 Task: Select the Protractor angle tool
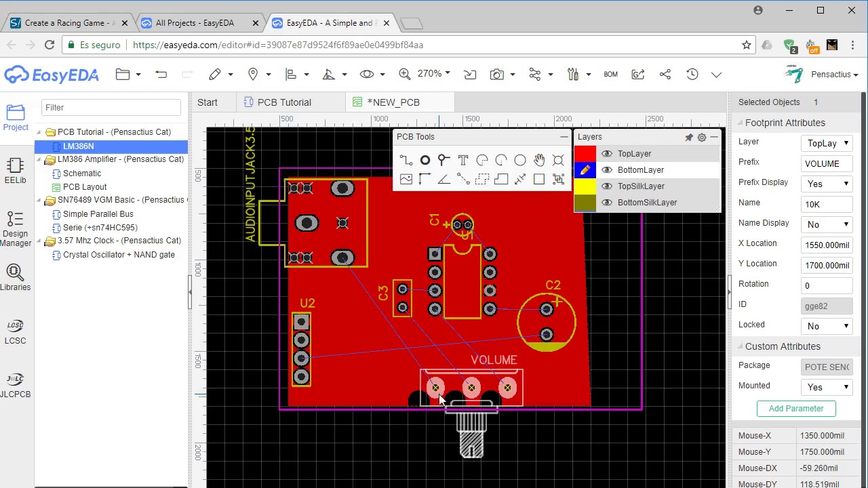pos(443,180)
